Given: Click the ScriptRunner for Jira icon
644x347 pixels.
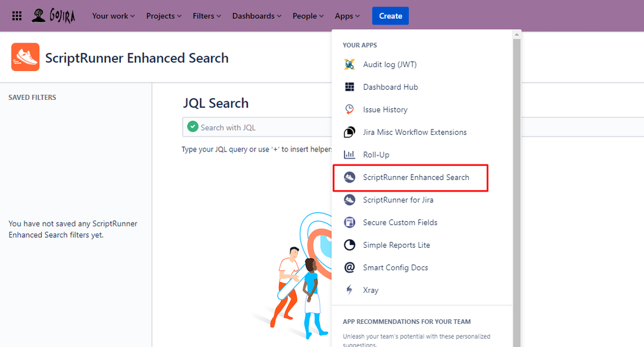Looking at the screenshot, I should [349, 200].
